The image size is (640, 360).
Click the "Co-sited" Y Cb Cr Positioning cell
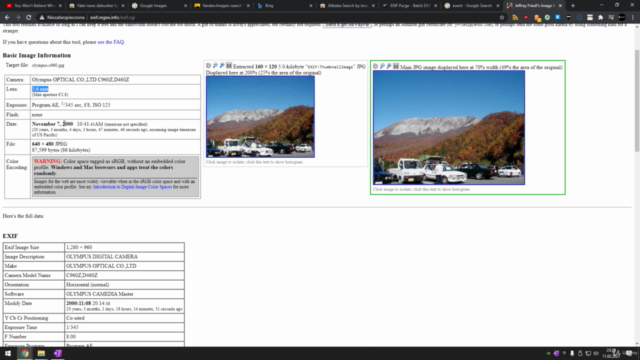click(124, 318)
